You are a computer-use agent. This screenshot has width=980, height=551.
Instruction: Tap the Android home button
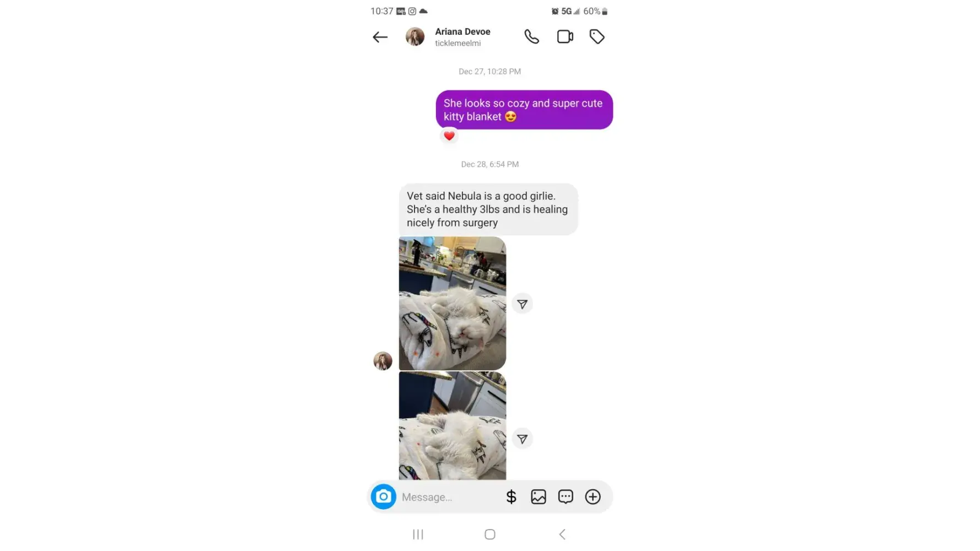490,534
